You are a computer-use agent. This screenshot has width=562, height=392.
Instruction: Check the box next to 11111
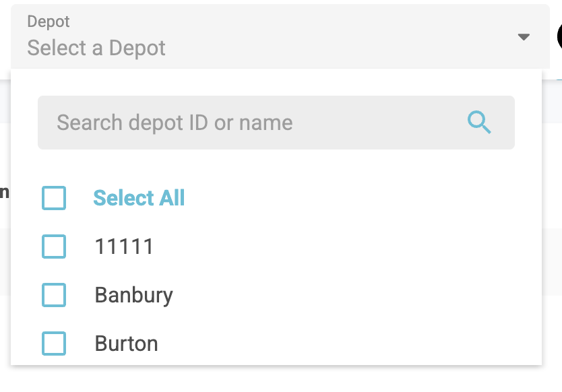(x=54, y=247)
